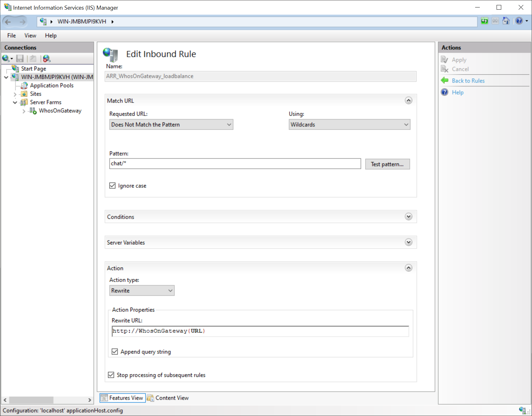Image resolution: width=532 pixels, height=416 pixels.
Task: Collapse the Server Farms tree node
Action: click(x=15, y=102)
